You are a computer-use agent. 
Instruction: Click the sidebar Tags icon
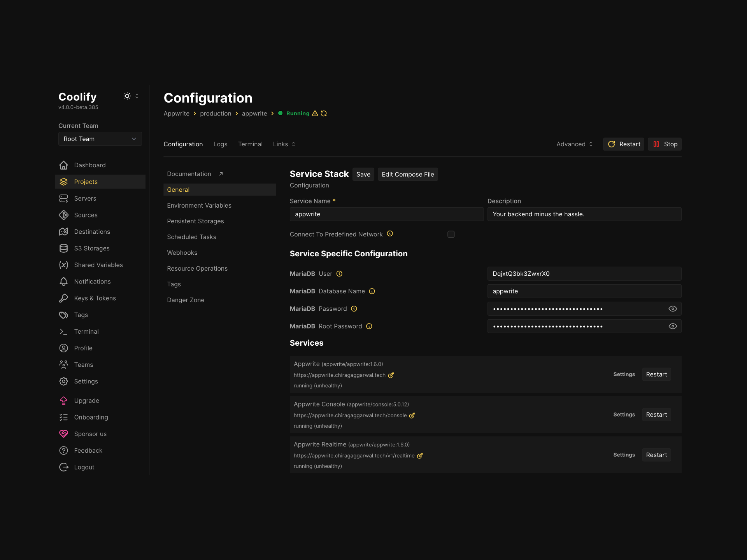(63, 315)
